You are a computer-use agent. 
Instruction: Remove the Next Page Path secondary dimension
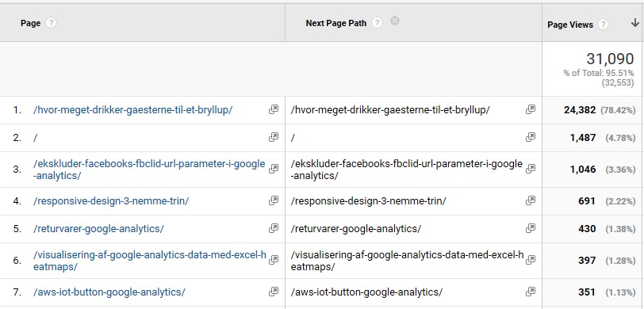(x=395, y=21)
